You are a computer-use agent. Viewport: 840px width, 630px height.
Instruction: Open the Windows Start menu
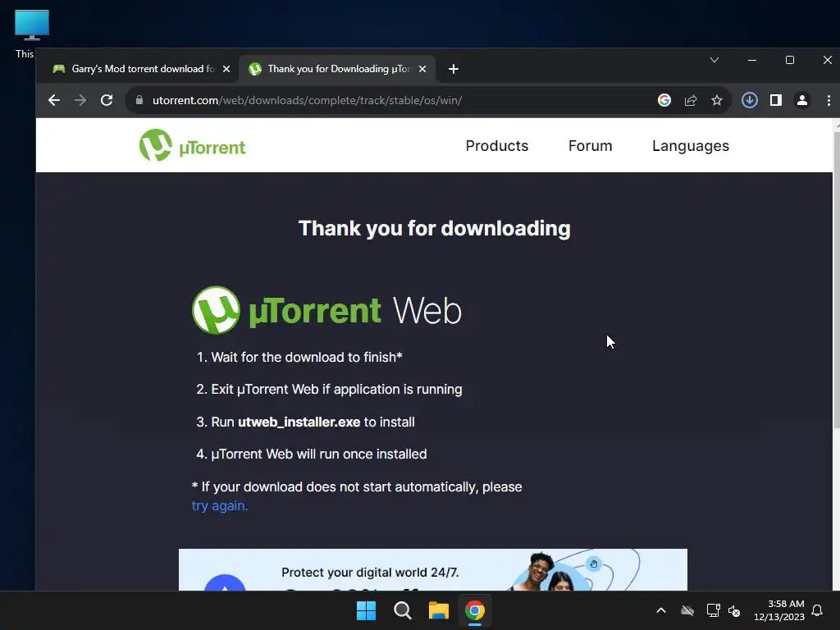[367, 610]
